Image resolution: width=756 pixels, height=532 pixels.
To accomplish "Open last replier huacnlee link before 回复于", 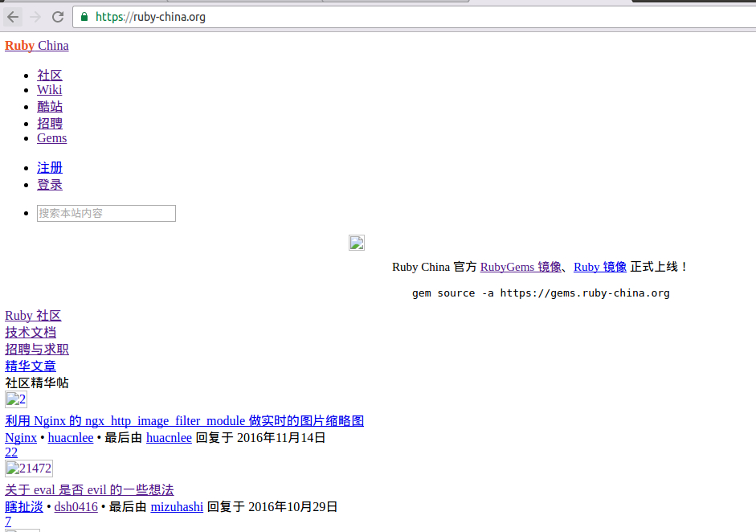I will click(x=169, y=438).
